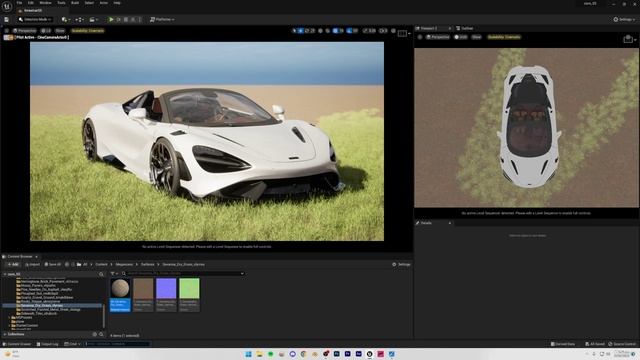
Task: Select the object selection tool in viewport toolbar
Action: (294, 31)
